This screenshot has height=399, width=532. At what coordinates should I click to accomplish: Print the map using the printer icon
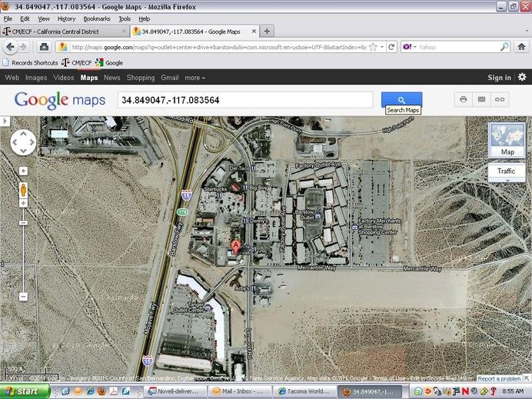(x=463, y=99)
